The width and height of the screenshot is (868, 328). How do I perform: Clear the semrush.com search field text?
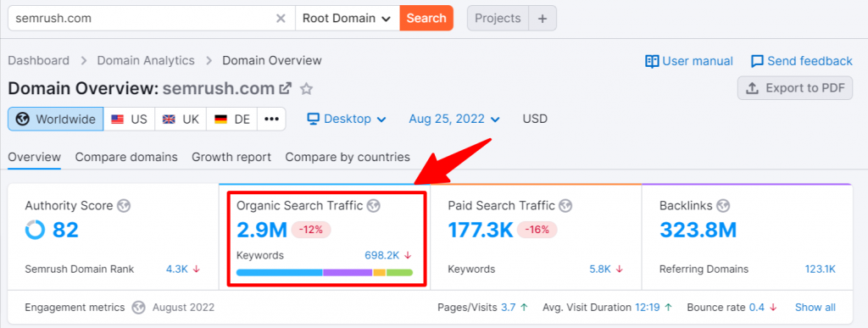[281, 19]
